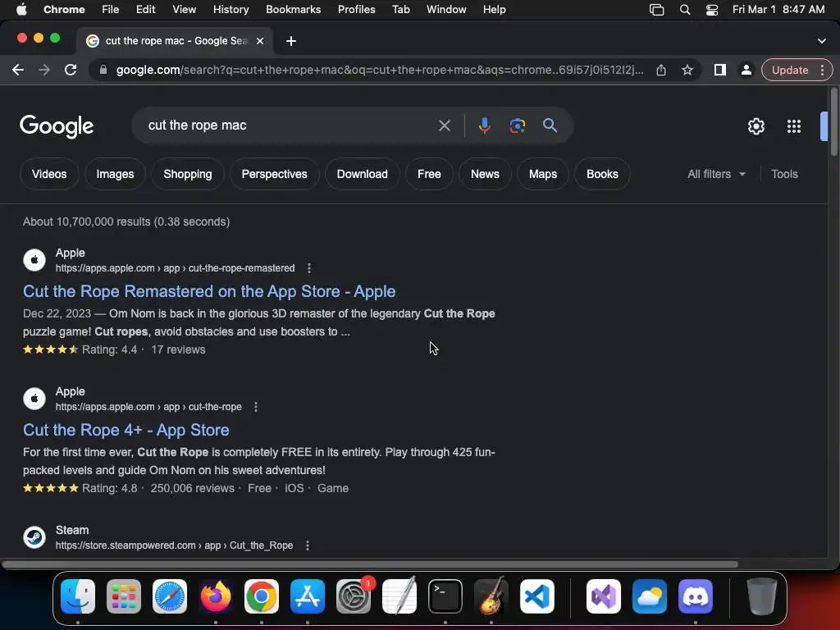Start voice search with the microphone
Viewport: 840px width, 630px height.
[484, 126]
